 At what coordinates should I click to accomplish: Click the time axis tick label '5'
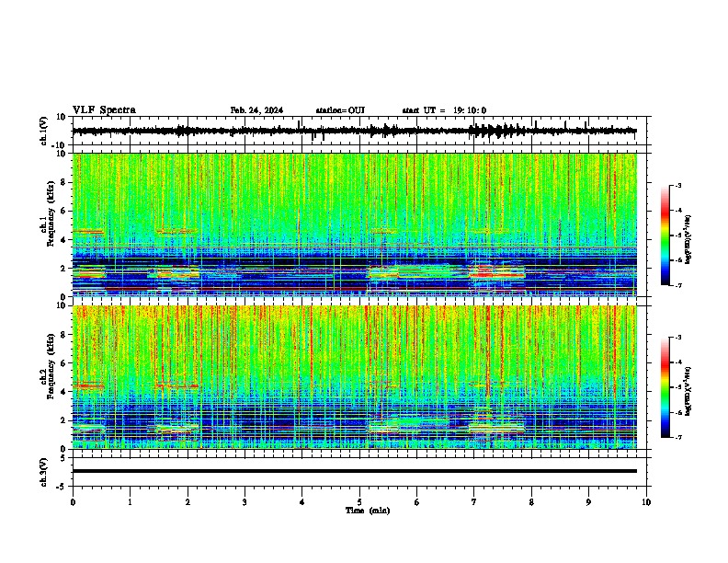point(359,502)
